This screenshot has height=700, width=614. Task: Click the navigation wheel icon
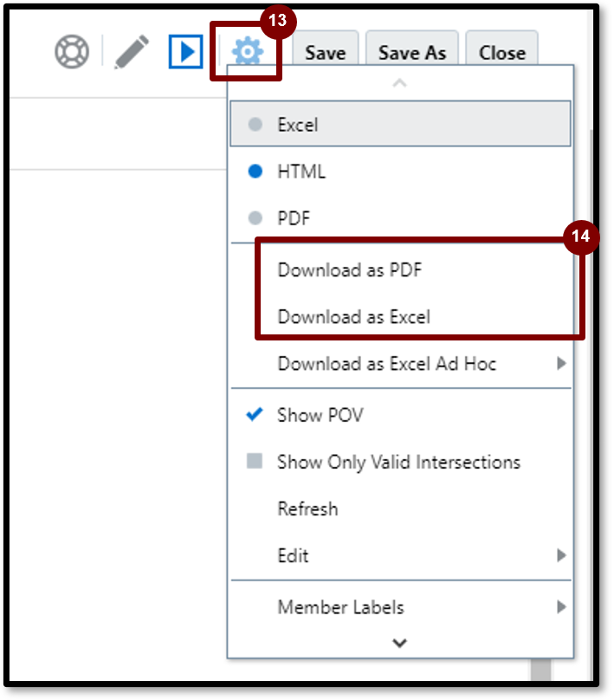[x=72, y=50]
